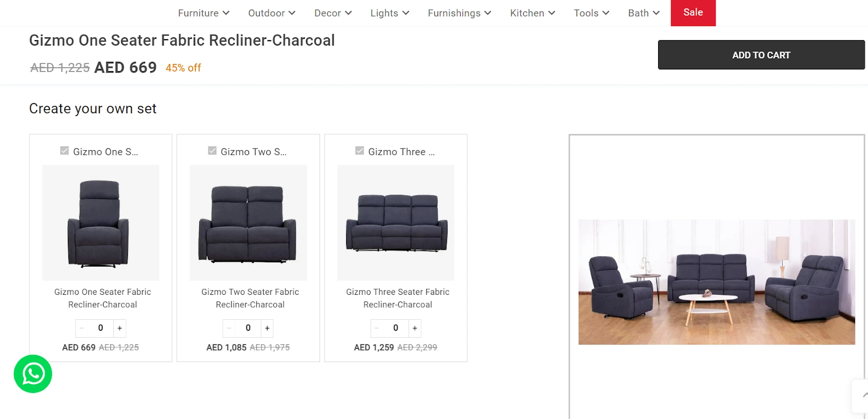The image size is (868, 419).
Task: Open the living room set photo
Action: coord(717,282)
